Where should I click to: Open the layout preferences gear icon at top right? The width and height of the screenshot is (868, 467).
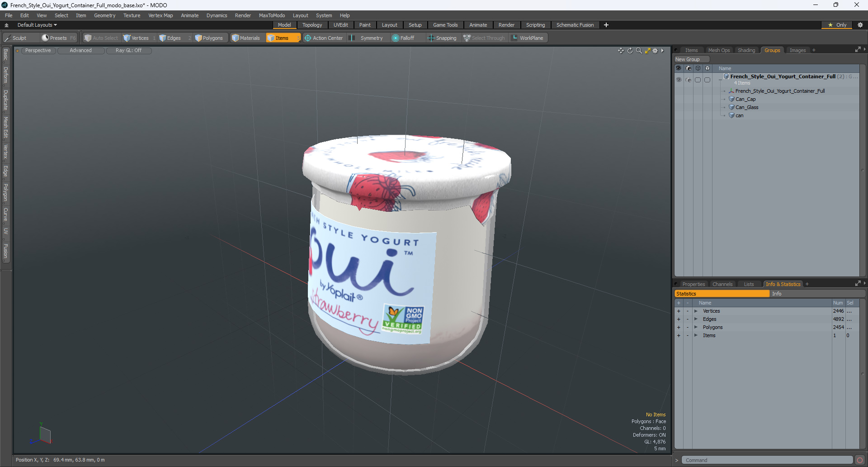point(860,25)
